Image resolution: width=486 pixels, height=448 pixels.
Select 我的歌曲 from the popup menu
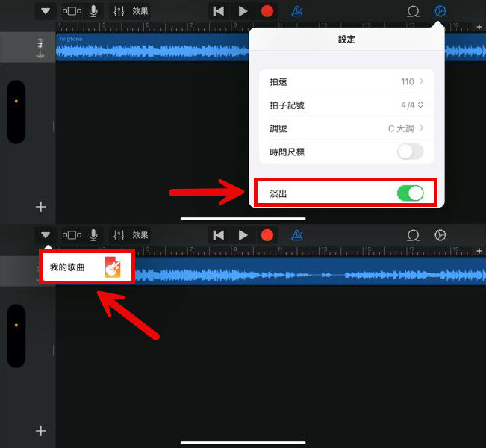(x=87, y=267)
